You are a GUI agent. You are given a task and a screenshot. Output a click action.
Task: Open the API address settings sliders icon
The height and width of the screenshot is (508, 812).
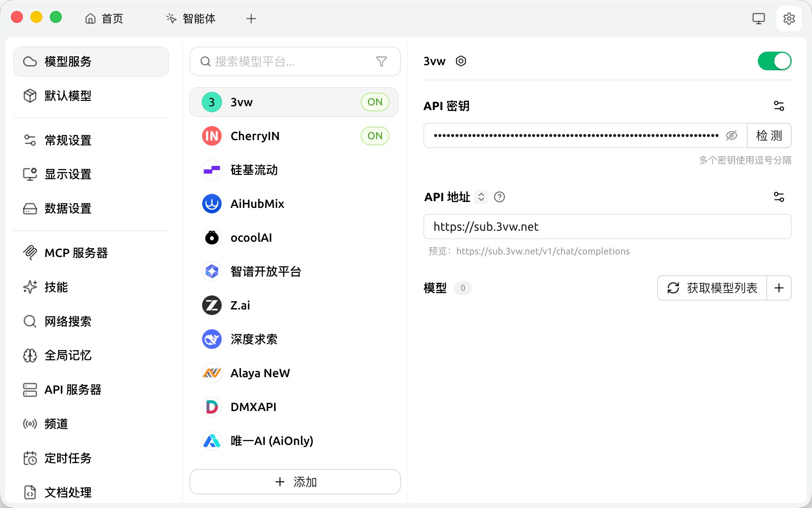click(779, 197)
